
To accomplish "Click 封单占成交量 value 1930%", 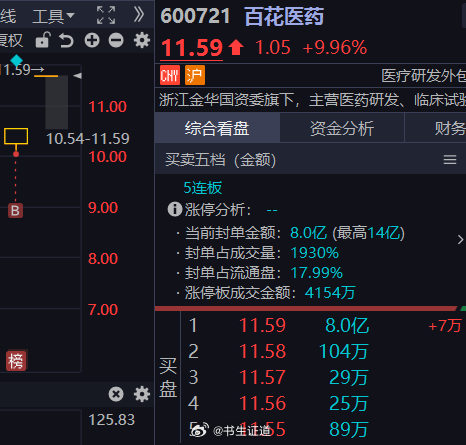I will coord(315,253).
